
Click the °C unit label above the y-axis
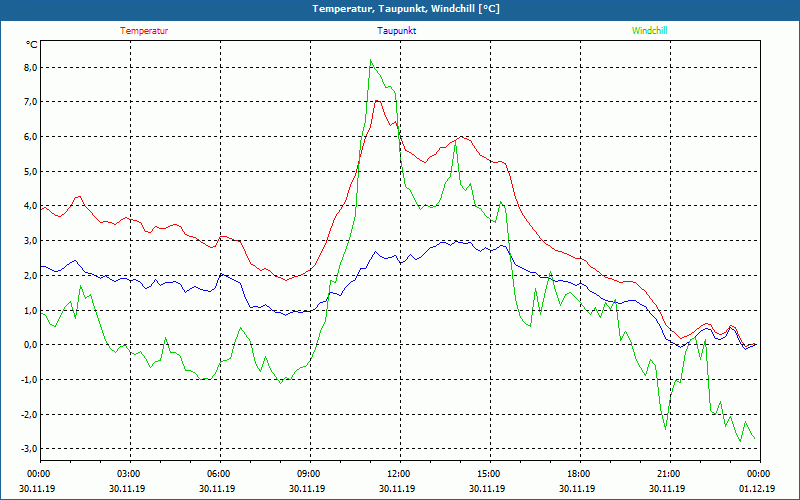tap(31, 44)
